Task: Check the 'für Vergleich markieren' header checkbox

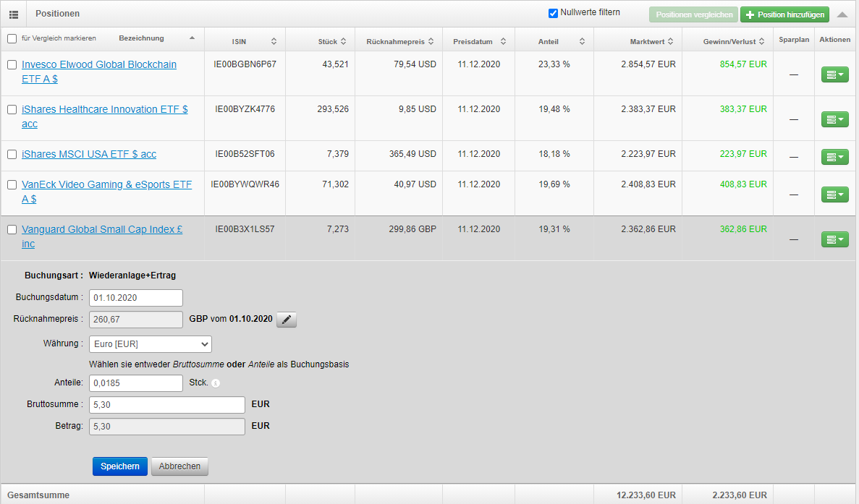Action: pos(12,39)
